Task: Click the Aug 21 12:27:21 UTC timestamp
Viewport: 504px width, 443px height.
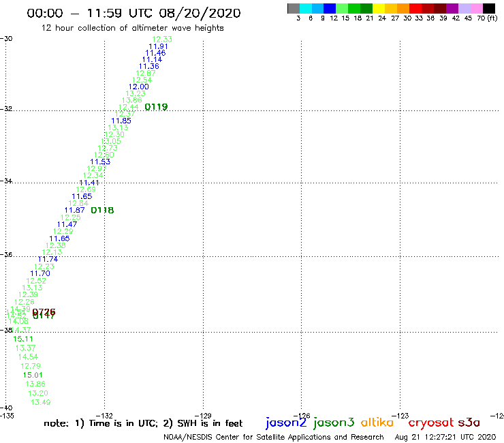Action: click(x=445, y=437)
